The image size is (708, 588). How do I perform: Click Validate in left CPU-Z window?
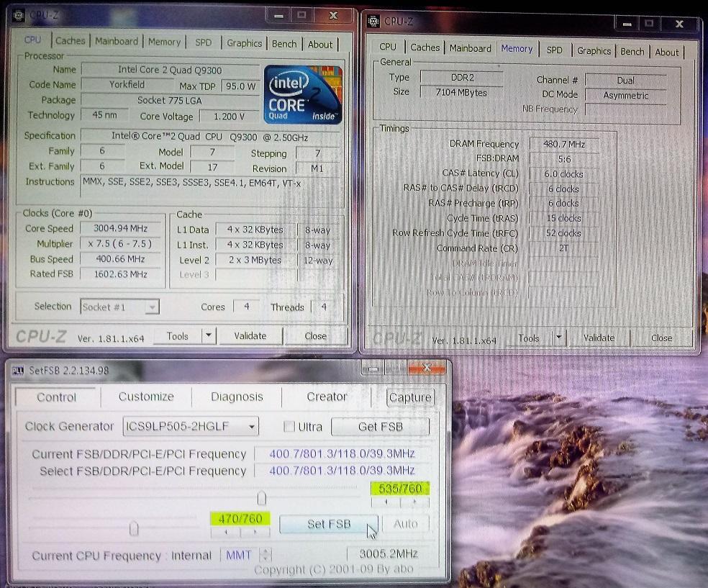coord(250,336)
